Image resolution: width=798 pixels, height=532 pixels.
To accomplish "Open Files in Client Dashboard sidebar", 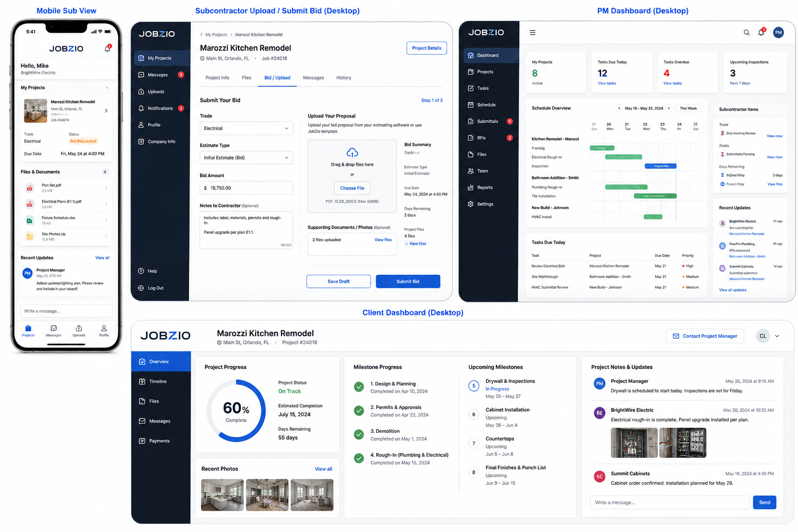I will tap(161, 401).
